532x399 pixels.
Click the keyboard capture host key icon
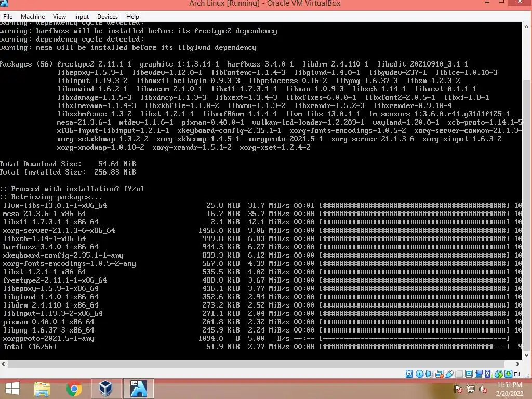point(508,374)
